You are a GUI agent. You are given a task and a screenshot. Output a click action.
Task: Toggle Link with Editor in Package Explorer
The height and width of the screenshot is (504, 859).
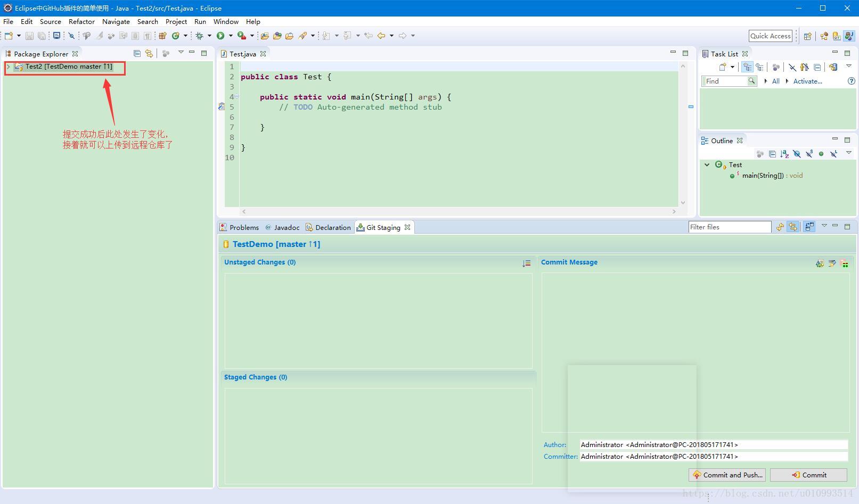pos(149,53)
